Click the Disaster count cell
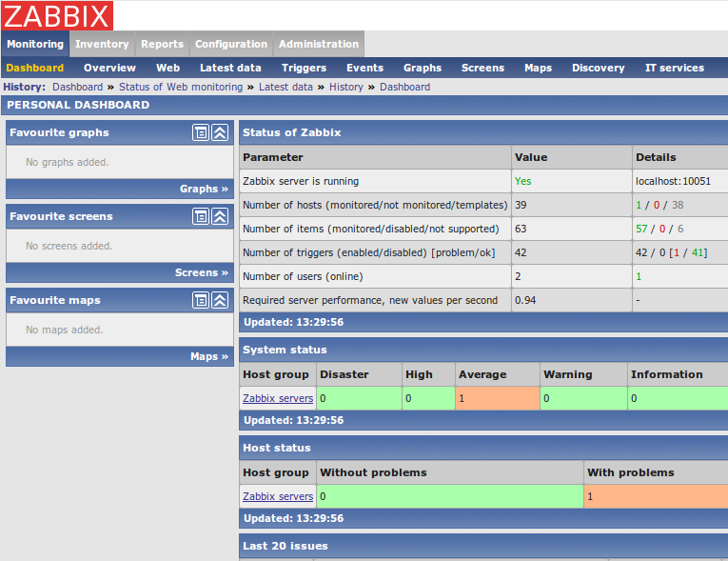 click(359, 398)
